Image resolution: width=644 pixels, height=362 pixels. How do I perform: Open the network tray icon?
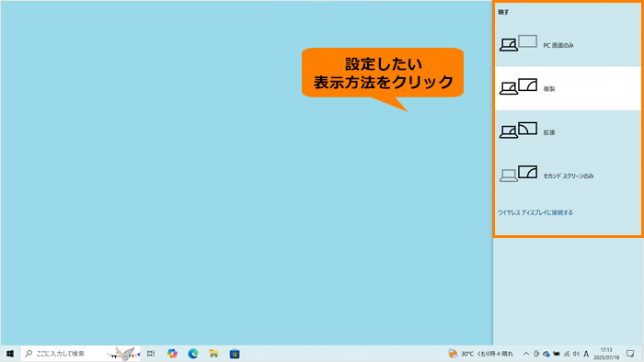[x=567, y=354]
